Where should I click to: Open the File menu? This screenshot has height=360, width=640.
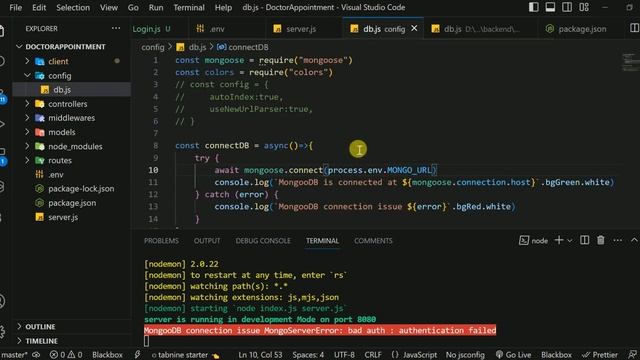point(16,7)
